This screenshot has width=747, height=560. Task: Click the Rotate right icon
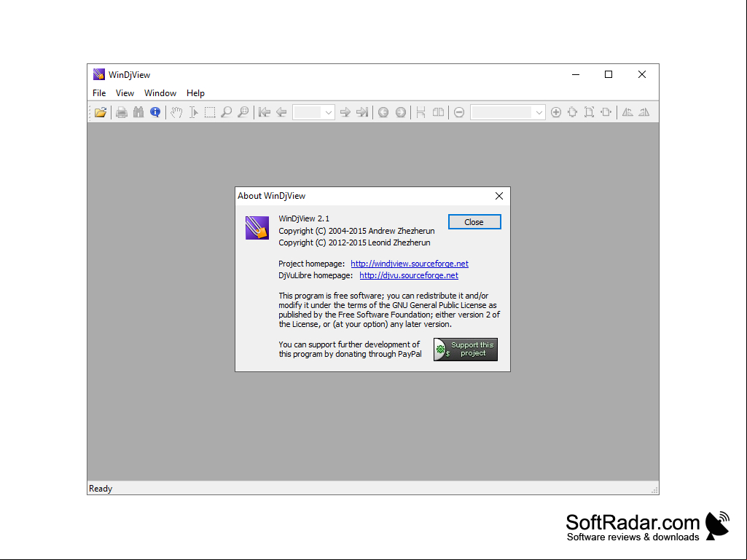pyautogui.click(x=644, y=112)
